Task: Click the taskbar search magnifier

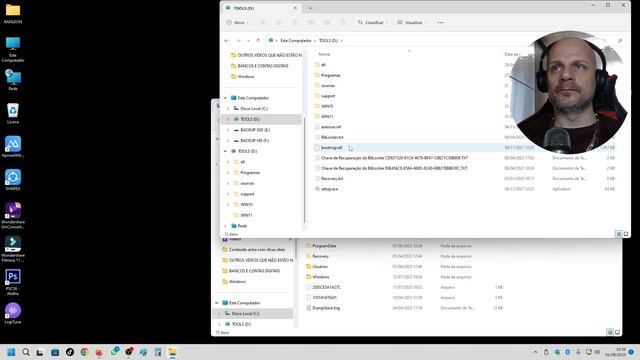Action: pos(26,352)
